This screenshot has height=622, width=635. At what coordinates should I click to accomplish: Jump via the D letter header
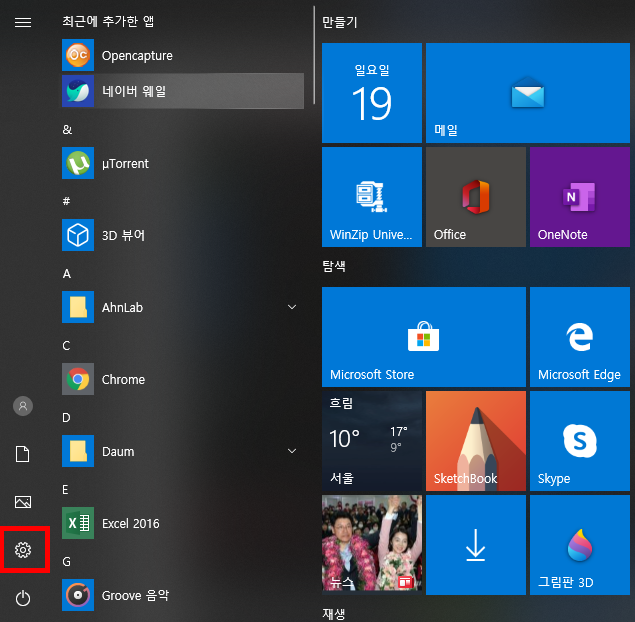click(x=66, y=418)
